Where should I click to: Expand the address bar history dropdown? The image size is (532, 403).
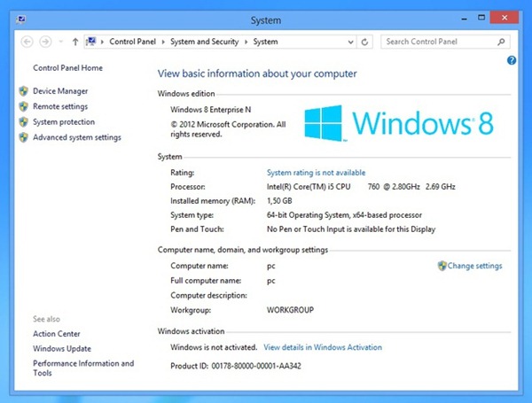tap(350, 42)
